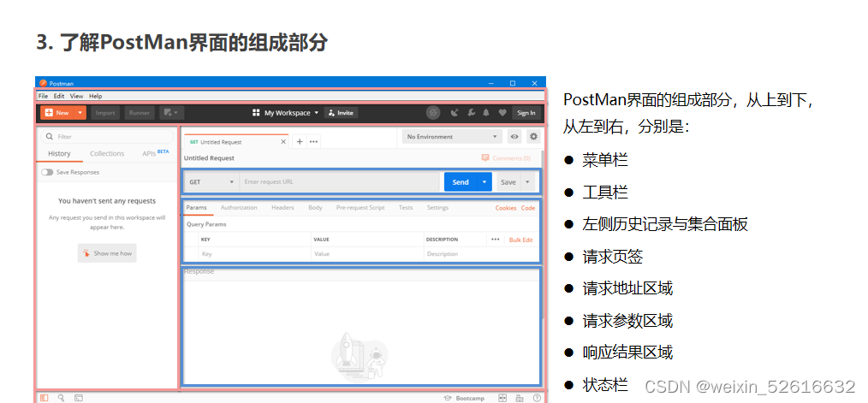
Task: Click the Filter search field
Action: (x=107, y=136)
